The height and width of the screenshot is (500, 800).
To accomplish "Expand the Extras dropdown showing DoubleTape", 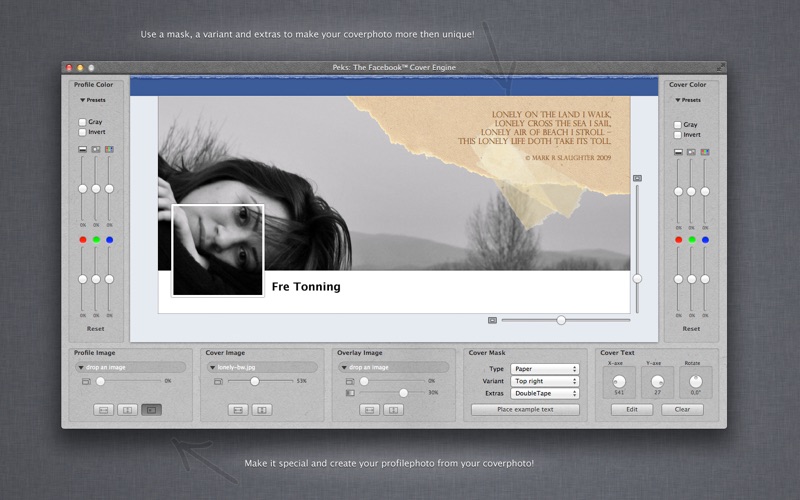I will point(545,393).
